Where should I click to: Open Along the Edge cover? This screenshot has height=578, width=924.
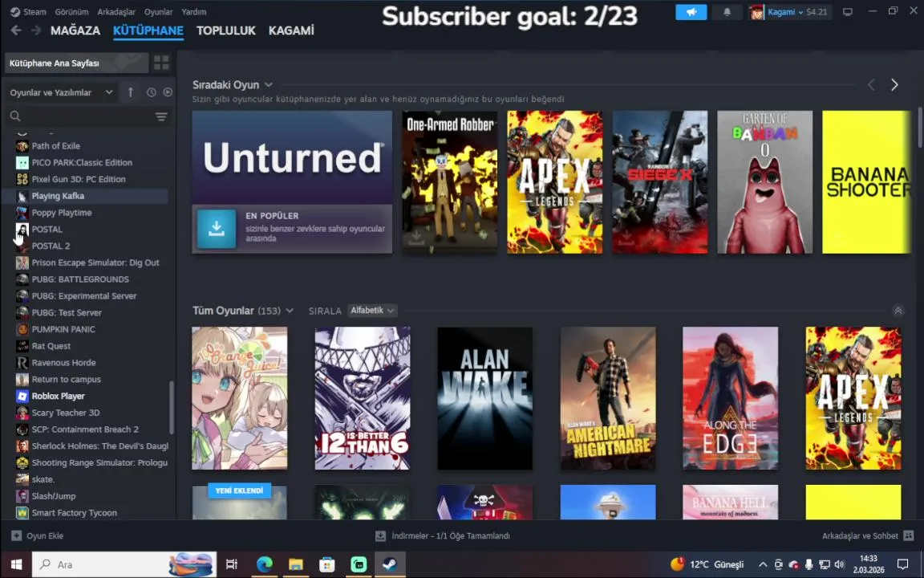click(730, 398)
